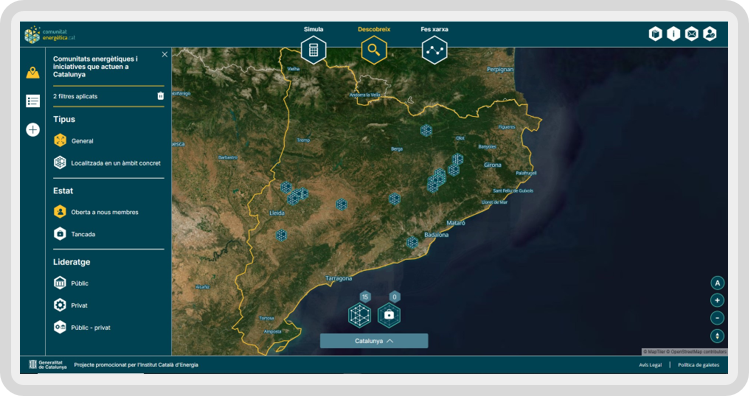Click the closed communities hexagon showing 0

click(389, 315)
